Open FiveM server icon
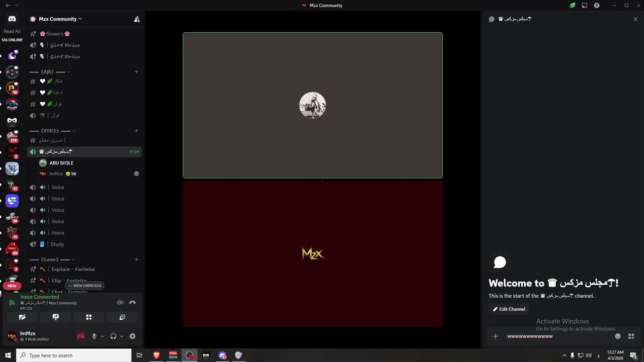Screen dimensions: 644x362 pyautogui.click(x=12, y=104)
